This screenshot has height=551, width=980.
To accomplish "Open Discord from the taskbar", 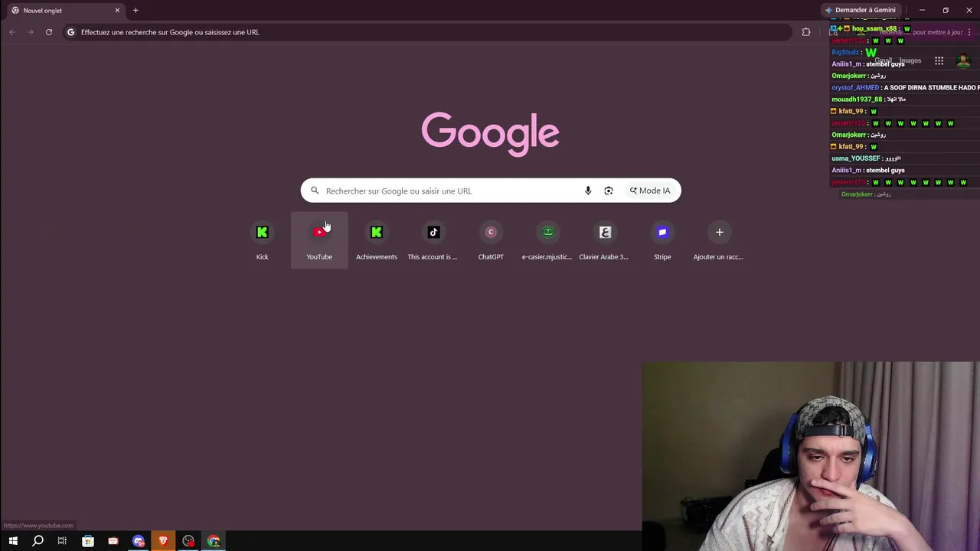I will coord(139,541).
